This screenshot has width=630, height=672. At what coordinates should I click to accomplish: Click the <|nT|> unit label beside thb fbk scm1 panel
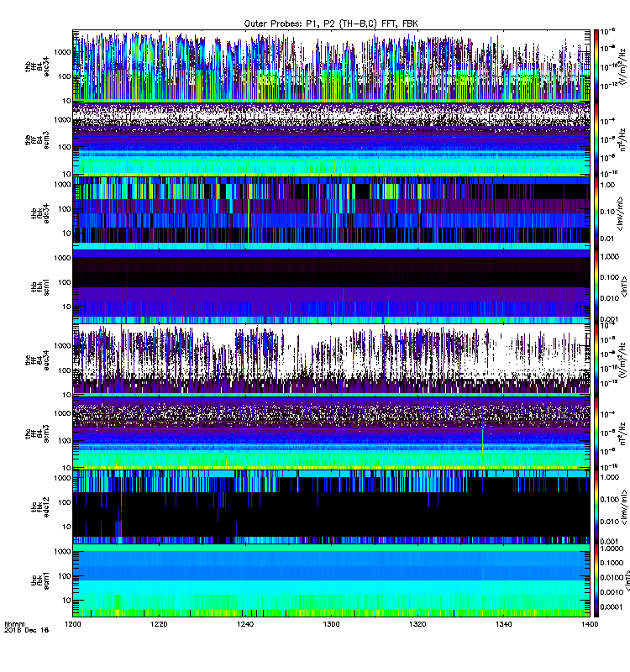[x=623, y=286]
